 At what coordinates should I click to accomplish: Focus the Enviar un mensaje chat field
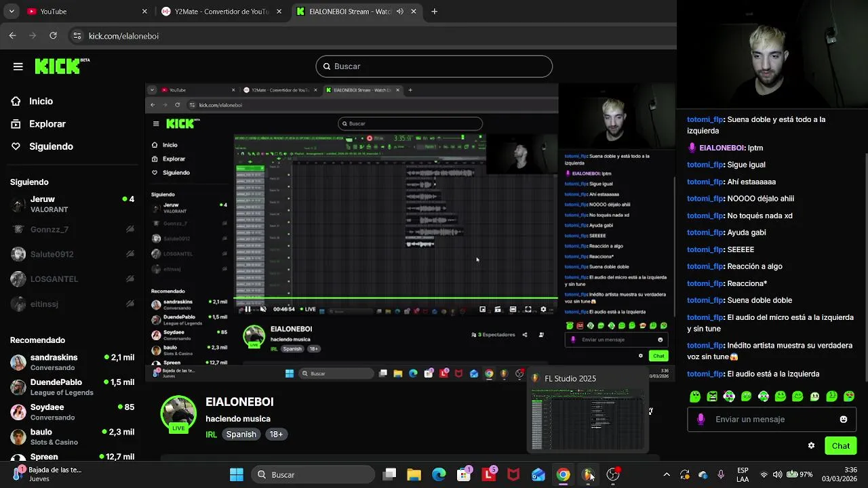[x=770, y=420]
